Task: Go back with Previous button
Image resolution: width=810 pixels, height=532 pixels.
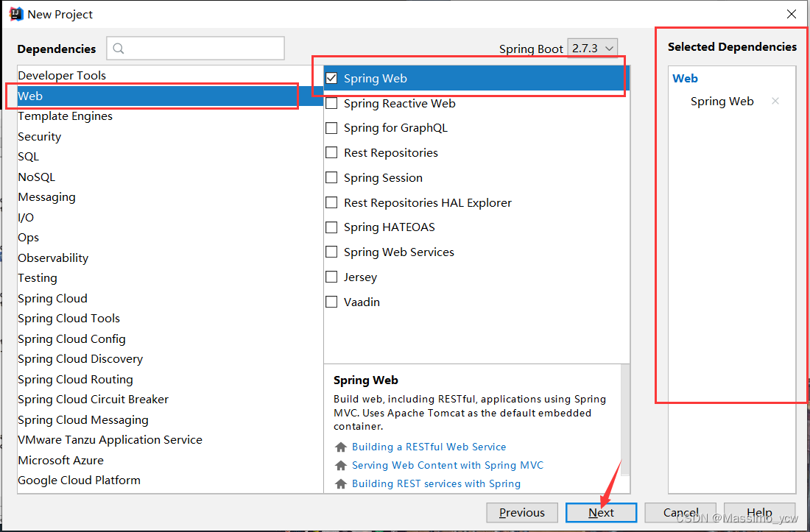Action: [522, 512]
